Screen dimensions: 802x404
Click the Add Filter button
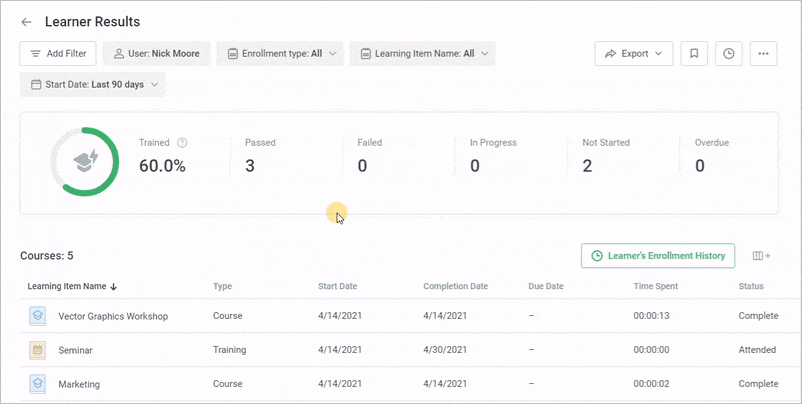(58, 54)
